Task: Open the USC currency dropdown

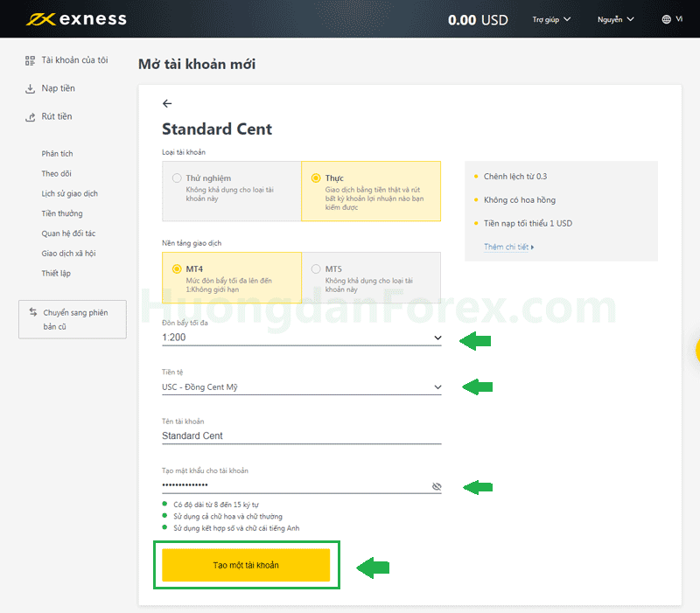Action: pyautogui.click(x=302, y=387)
